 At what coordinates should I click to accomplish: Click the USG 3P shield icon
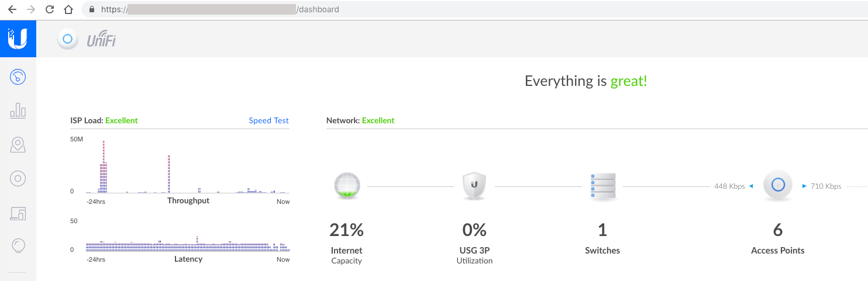pos(474,186)
